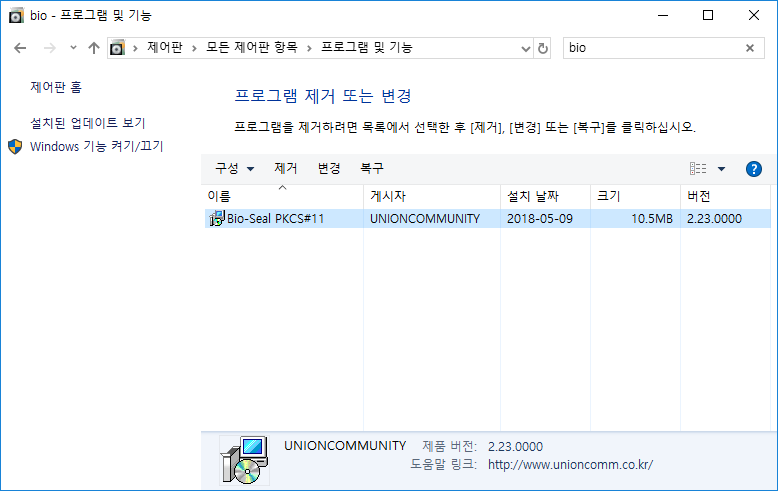
Task: Select Bio-Seal PKCS#11 program entry
Action: tap(488, 219)
